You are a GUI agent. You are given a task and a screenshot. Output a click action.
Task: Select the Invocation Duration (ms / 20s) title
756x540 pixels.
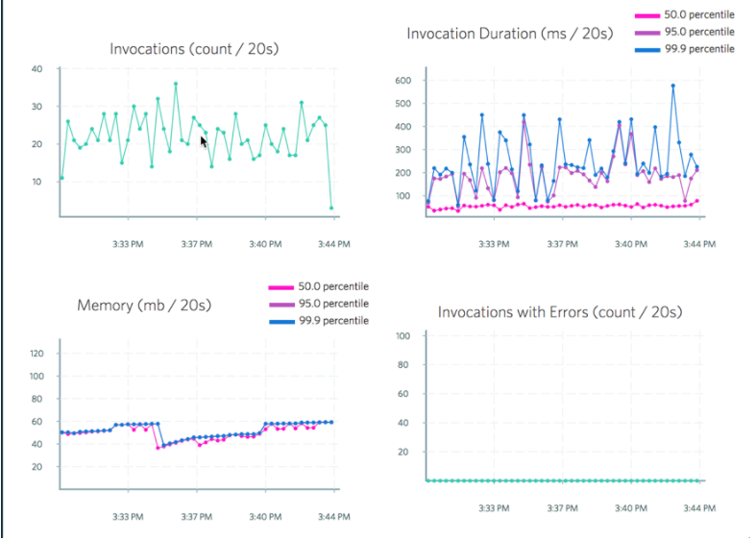(509, 34)
